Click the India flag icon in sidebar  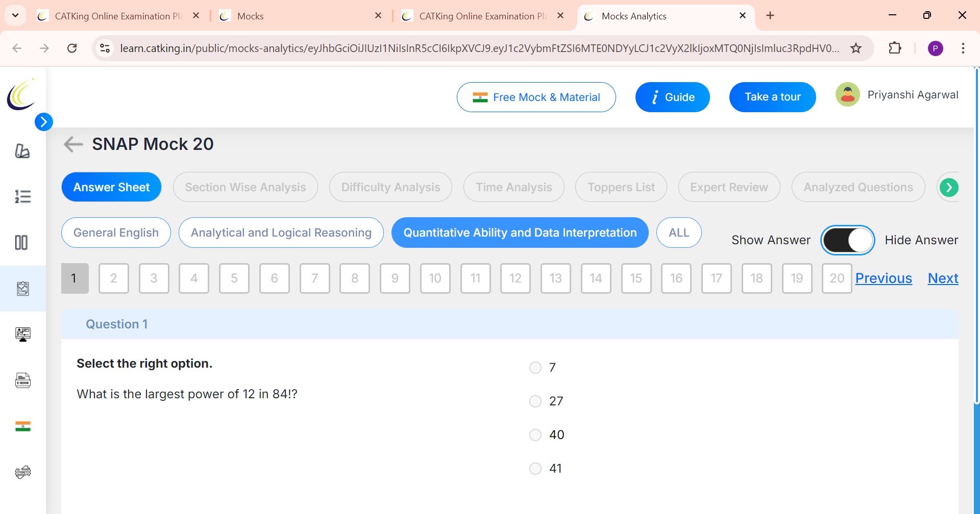point(22,426)
